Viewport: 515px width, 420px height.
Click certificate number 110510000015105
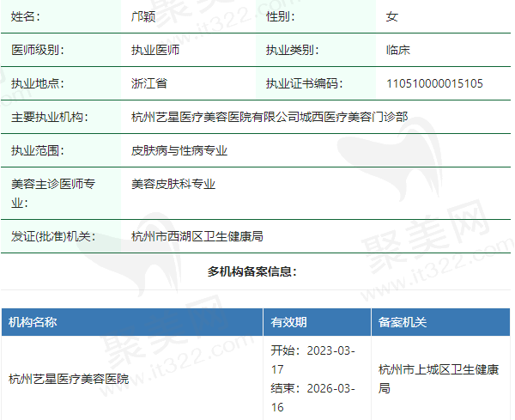[434, 83]
